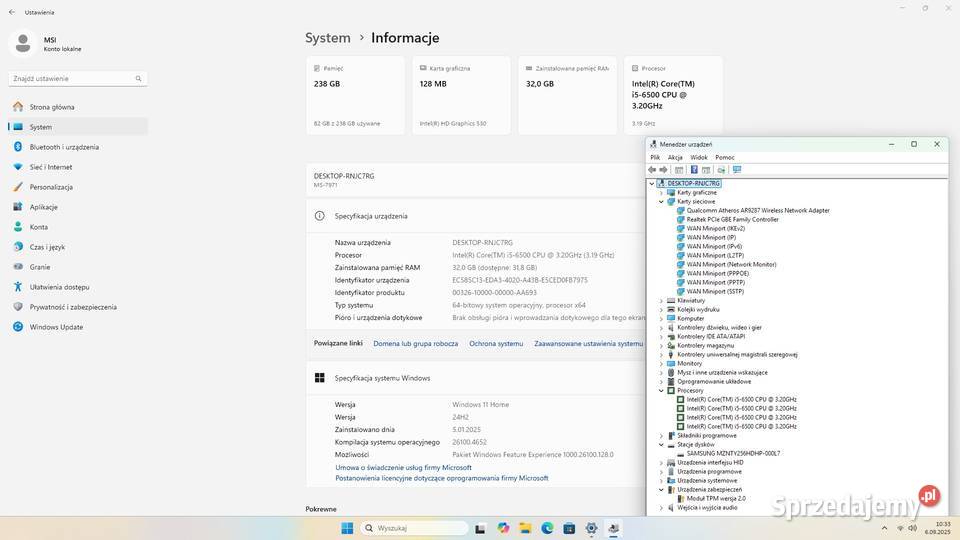The image size is (960, 540).
Task: Open Personalizacja settings page
Action: (78, 187)
